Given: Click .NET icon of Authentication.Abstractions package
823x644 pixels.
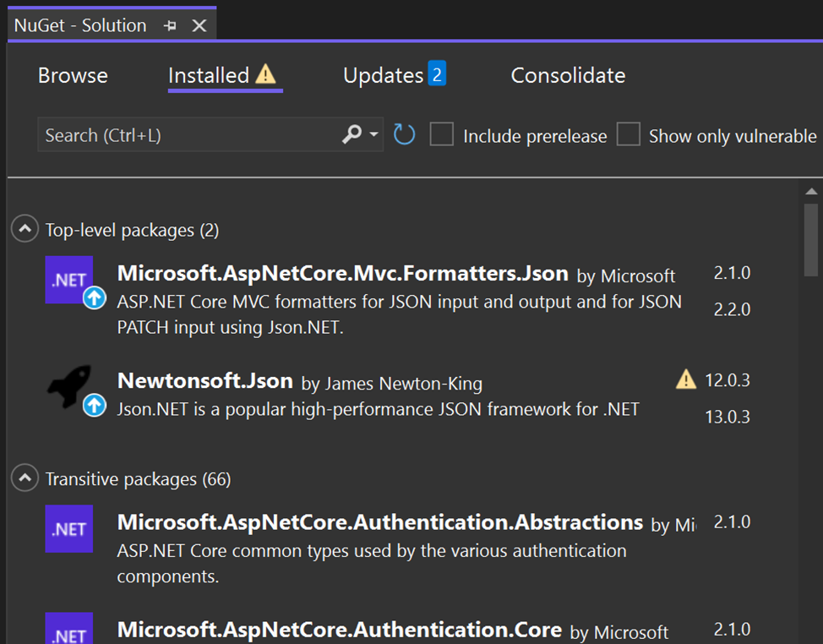Looking at the screenshot, I should point(68,528).
